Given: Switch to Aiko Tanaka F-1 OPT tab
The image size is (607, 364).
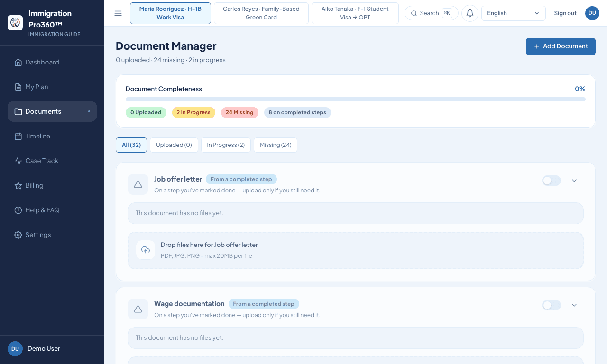Looking at the screenshot, I should point(355,13).
